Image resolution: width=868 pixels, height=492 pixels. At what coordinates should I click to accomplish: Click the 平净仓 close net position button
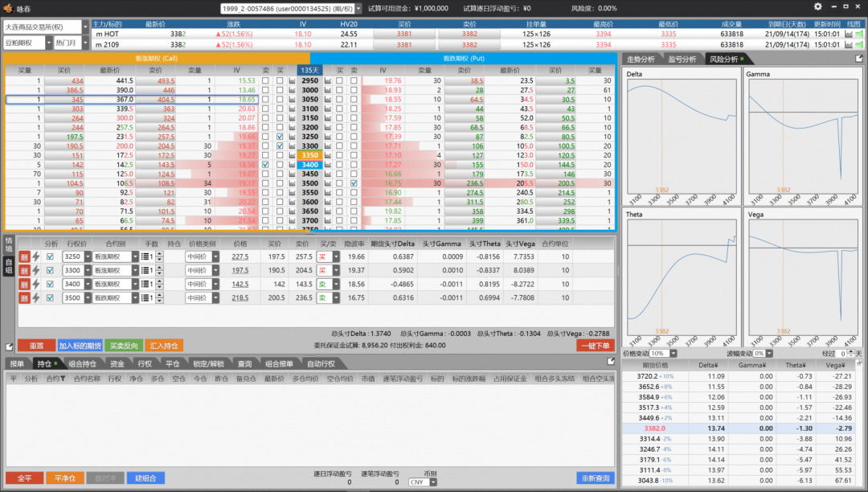(65, 478)
